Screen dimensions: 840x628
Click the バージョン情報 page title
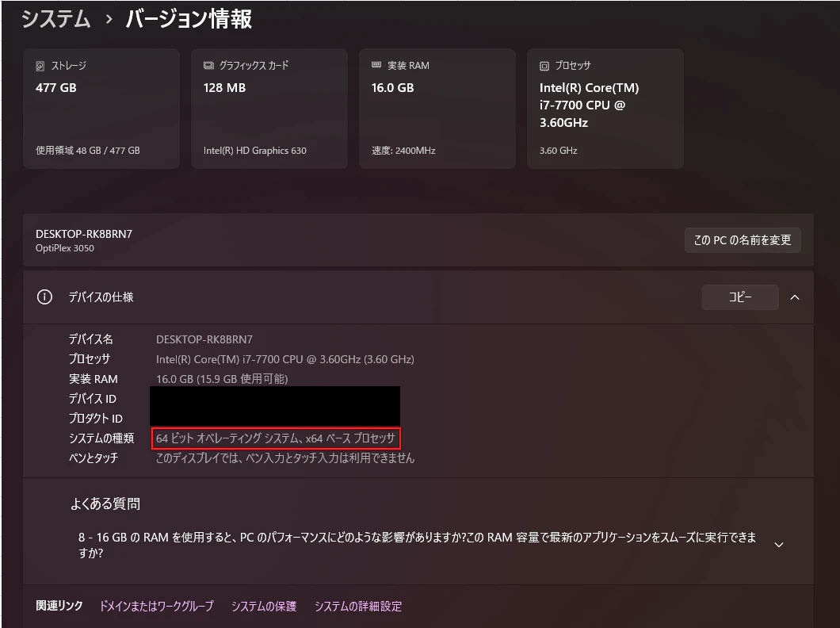click(189, 19)
